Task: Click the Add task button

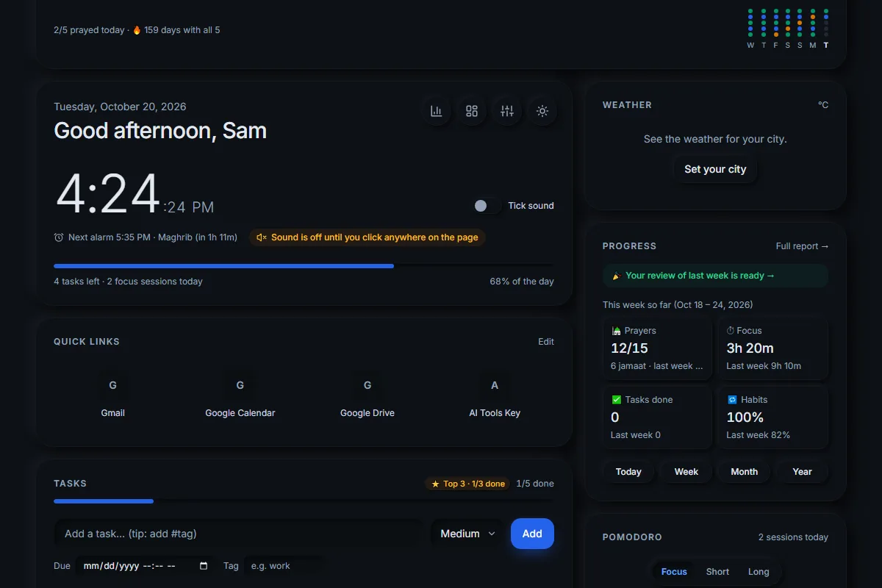Action: 532,534
